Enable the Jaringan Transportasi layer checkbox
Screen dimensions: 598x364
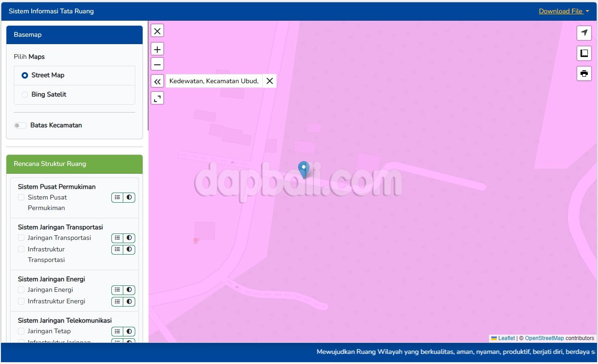coord(21,238)
